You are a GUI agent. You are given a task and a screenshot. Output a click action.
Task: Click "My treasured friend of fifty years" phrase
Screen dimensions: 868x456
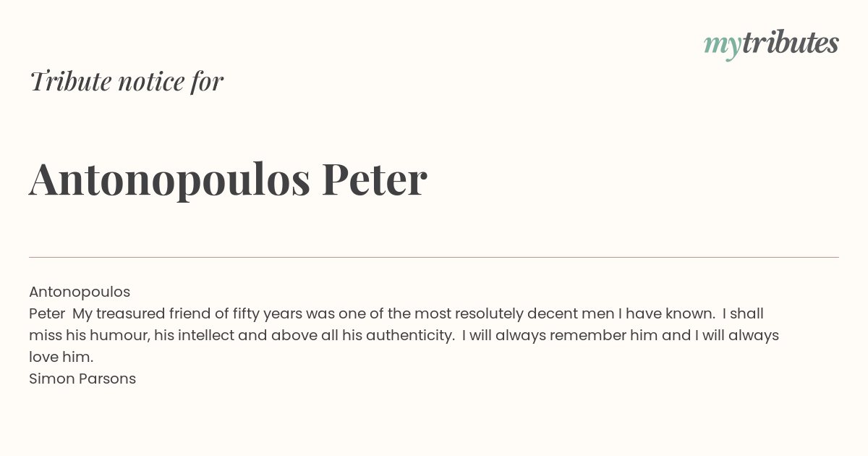click(187, 314)
